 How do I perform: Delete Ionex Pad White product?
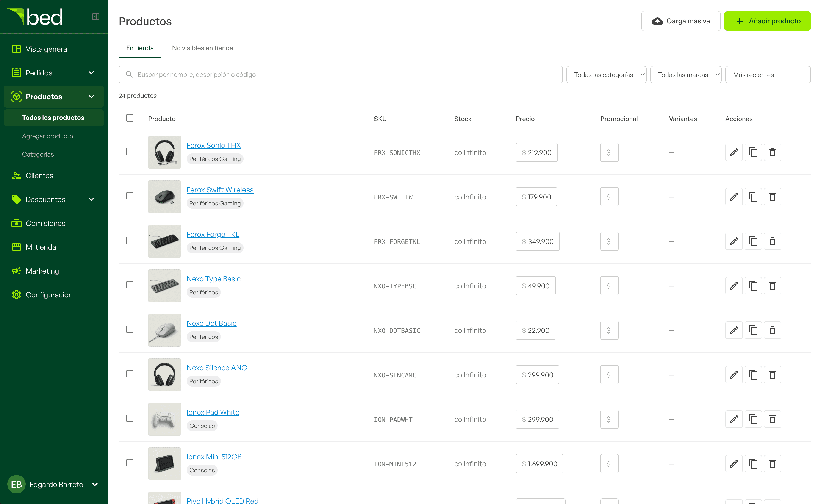click(x=772, y=419)
